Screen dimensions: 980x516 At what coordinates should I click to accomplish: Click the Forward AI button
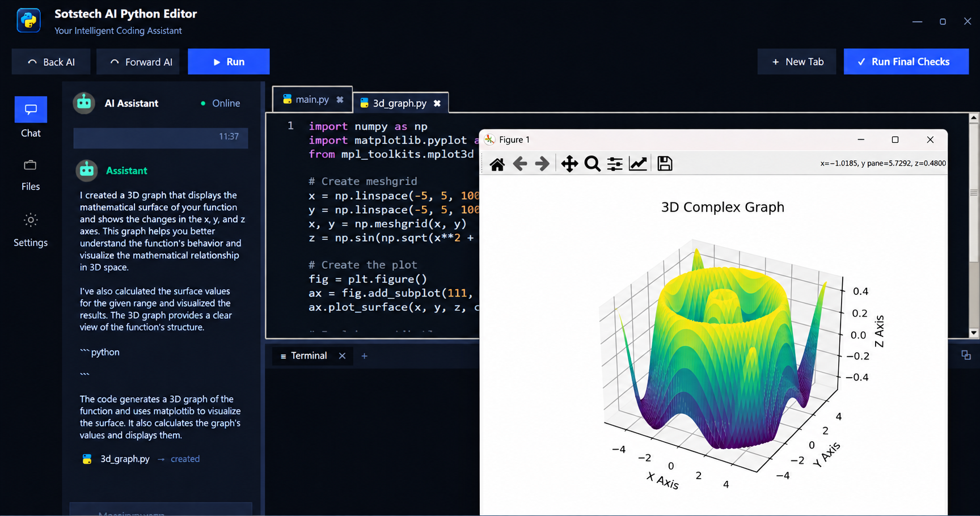(x=138, y=62)
